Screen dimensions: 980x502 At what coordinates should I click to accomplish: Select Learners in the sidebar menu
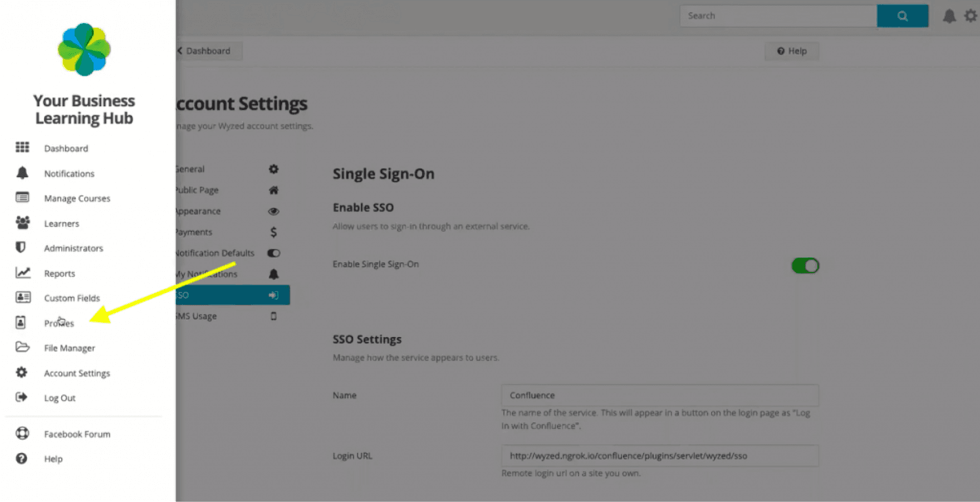tap(61, 223)
